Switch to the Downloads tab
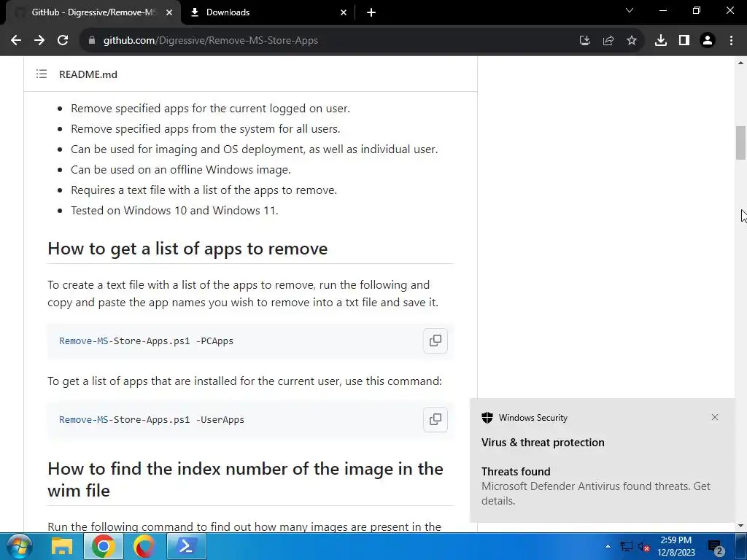This screenshot has width=747, height=560. (x=268, y=12)
